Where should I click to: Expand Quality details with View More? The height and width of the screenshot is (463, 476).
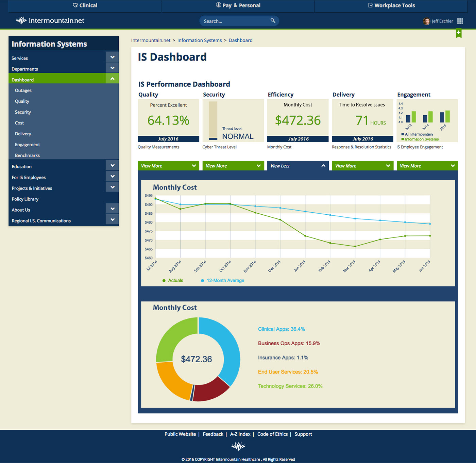pyautogui.click(x=168, y=166)
